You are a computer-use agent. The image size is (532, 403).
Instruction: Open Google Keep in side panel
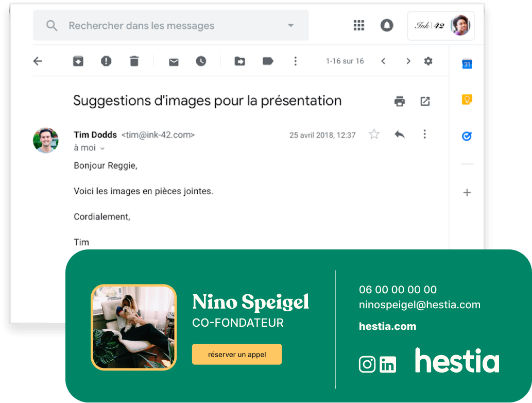[467, 100]
